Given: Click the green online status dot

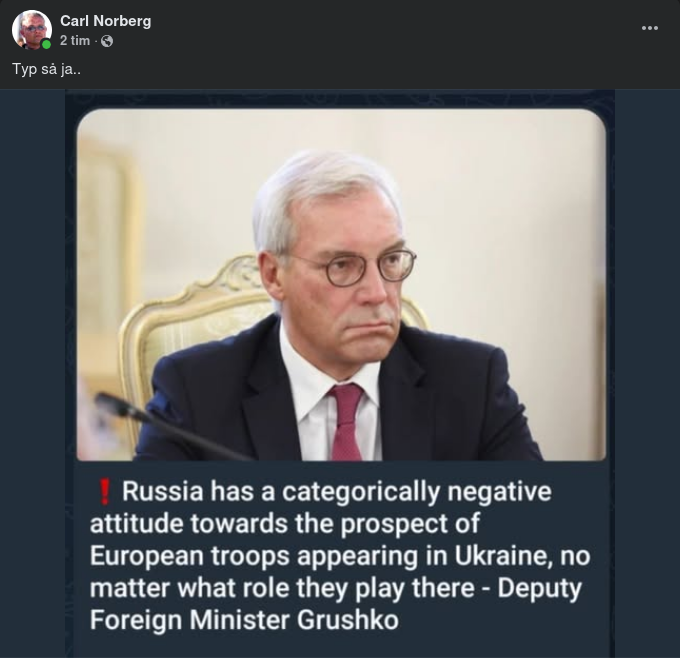Looking at the screenshot, I should (46, 45).
